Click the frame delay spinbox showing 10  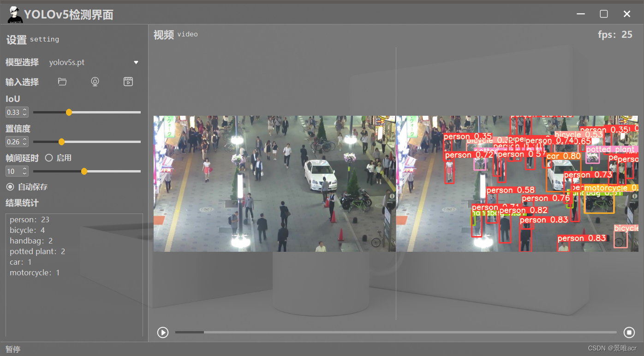tap(17, 171)
